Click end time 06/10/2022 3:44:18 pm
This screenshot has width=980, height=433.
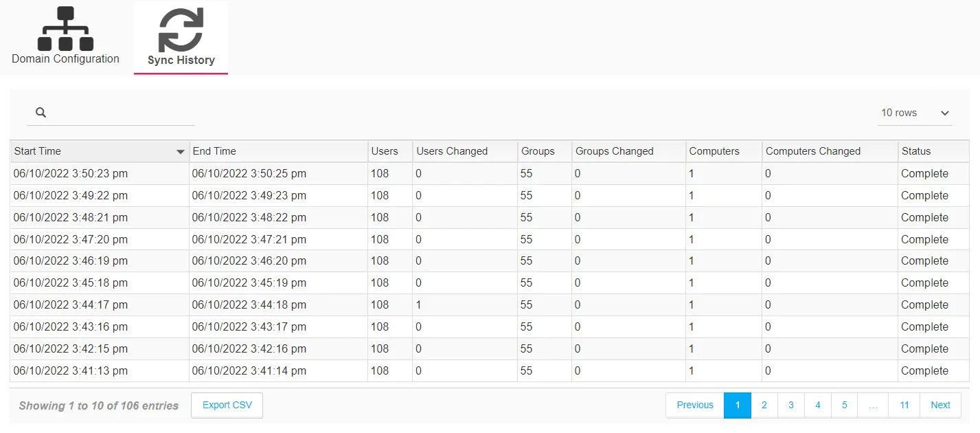coord(249,305)
